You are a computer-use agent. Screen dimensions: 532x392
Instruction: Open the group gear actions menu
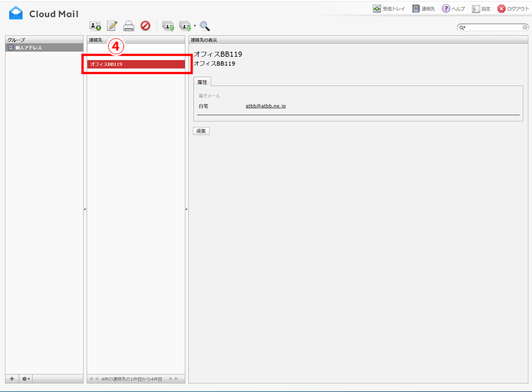(25, 379)
